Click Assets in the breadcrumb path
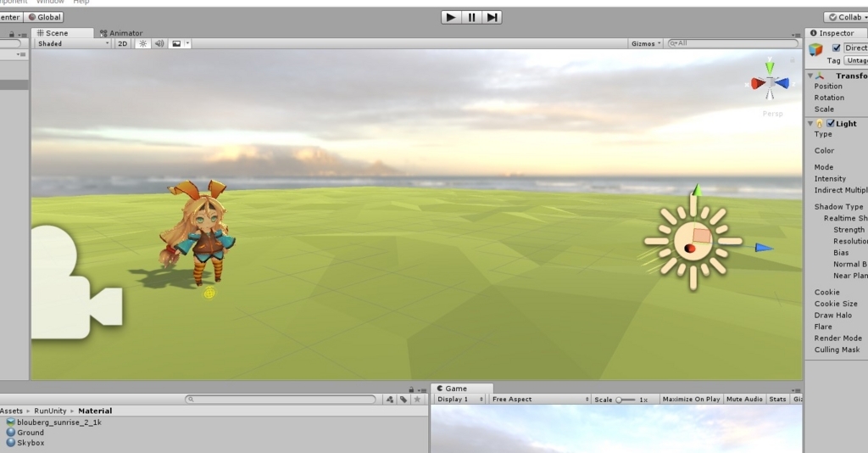The image size is (868, 453). coord(11,411)
